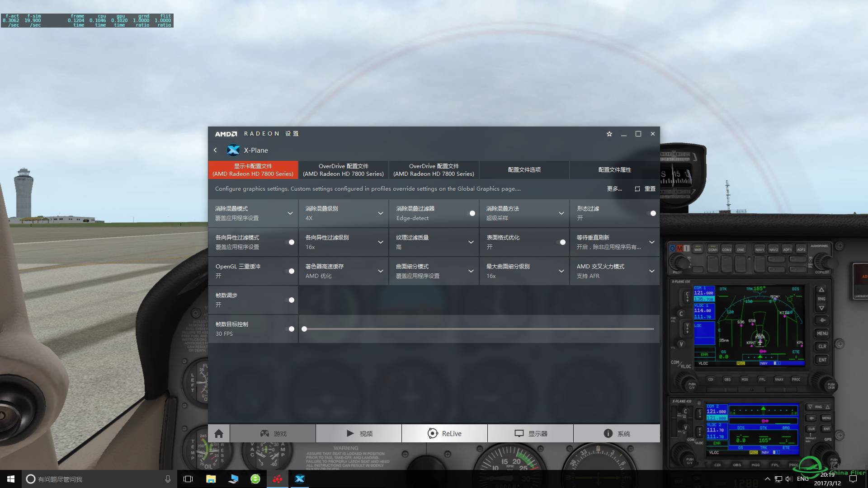Screen dimensions: 868x488
Task: Toggle 各向异性过滤模式 switch
Action: click(x=291, y=242)
